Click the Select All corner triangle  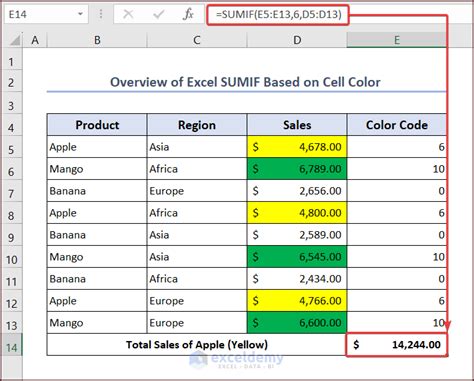click(x=15, y=40)
